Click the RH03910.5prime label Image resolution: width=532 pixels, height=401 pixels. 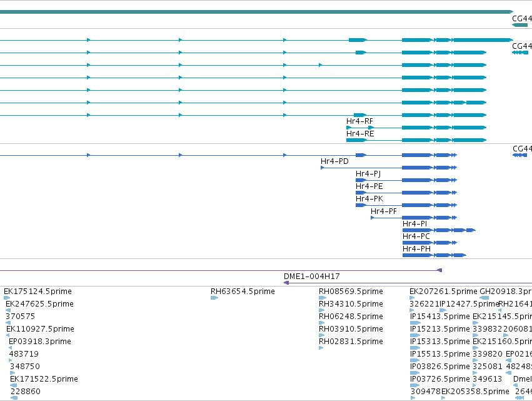[351, 329]
